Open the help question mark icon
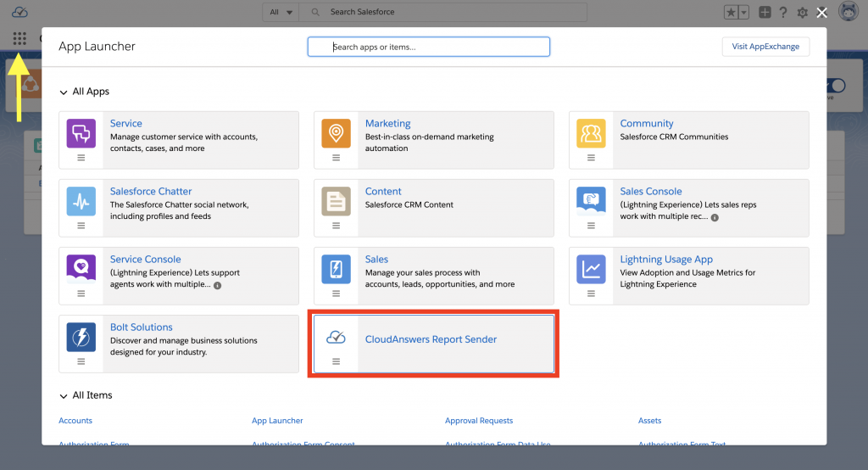Image resolution: width=868 pixels, height=470 pixels. coord(782,12)
